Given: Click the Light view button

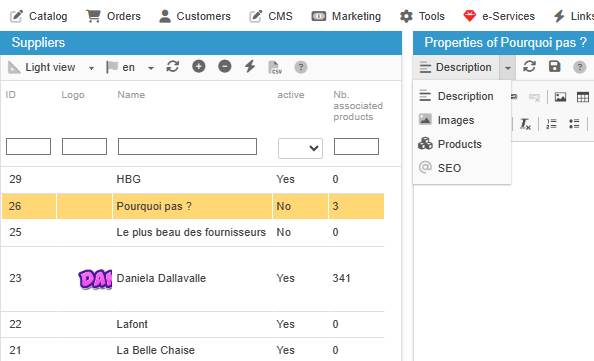Looking at the screenshot, I should 42,67.
